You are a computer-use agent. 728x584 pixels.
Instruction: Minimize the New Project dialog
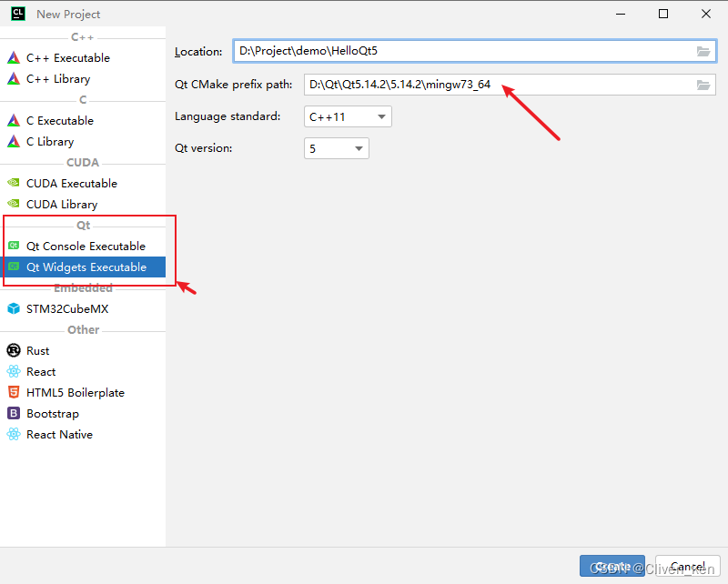pos(621,14)
